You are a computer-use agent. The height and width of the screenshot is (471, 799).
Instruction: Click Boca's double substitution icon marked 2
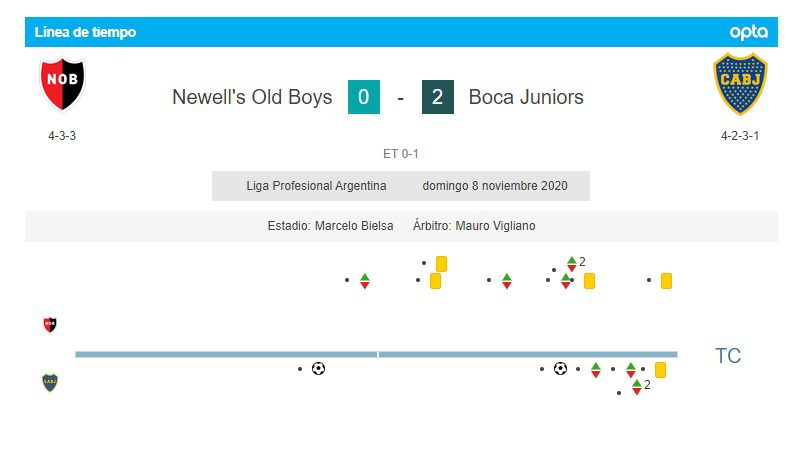coord(636,387)
